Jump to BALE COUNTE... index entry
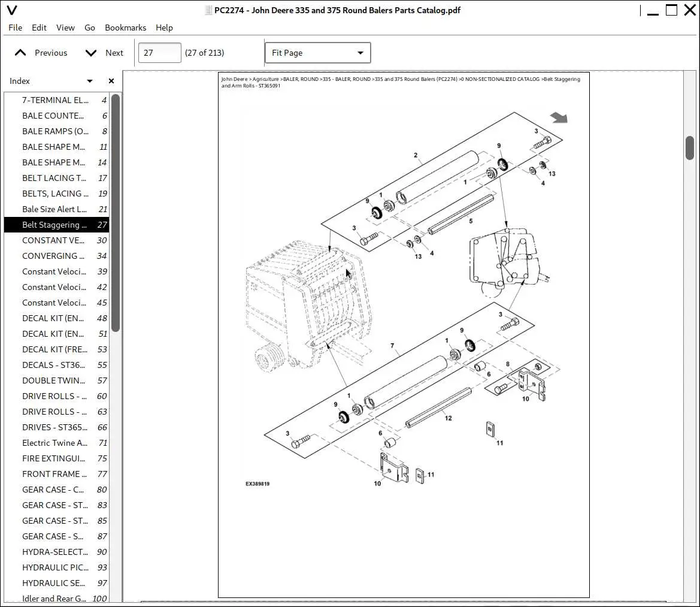Viewport: 700px width, 607px height. click(x=57, y=116)
